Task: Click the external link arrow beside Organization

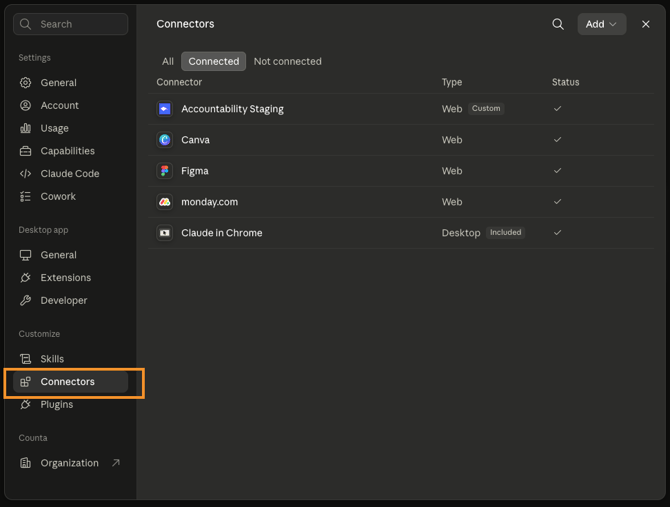Action: 116,463
